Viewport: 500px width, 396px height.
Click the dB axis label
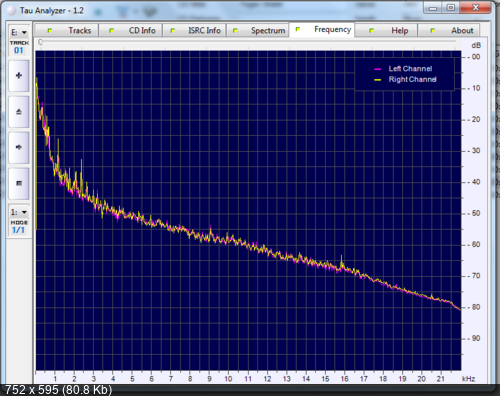(x=476, y=46)
